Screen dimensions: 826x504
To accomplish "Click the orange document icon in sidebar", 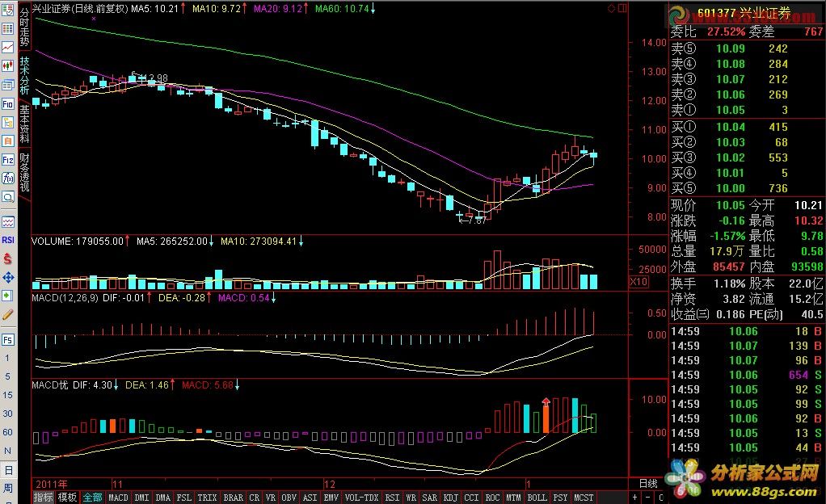I will (8, 141).
